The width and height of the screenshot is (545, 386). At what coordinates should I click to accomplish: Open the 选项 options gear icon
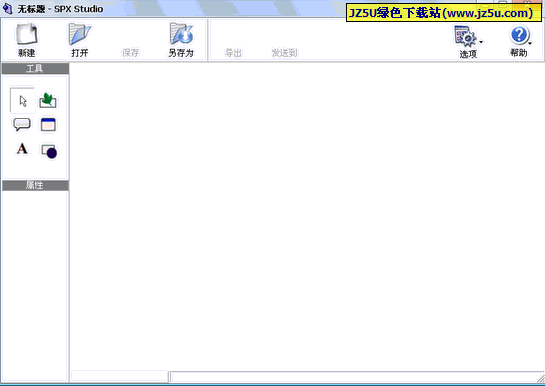tap(465, 36)
